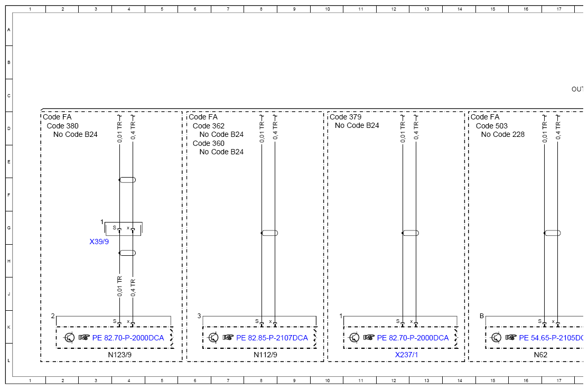Follow the PE 82.85-P-2107DCA document link
The width and height of the screenshot is (588, 389).
272,338
